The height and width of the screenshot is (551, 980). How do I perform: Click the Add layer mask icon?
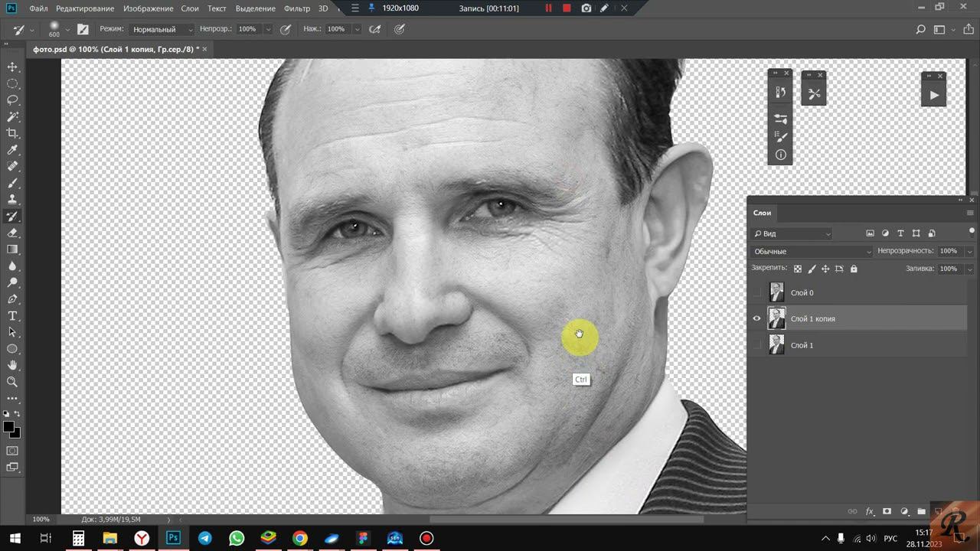click(x=887, y=511)
